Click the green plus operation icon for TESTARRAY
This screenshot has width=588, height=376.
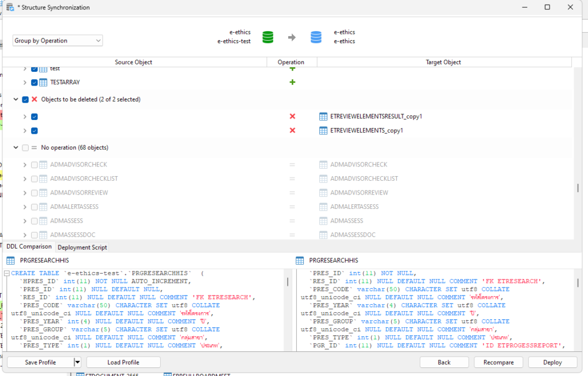(x=292, y=82)
